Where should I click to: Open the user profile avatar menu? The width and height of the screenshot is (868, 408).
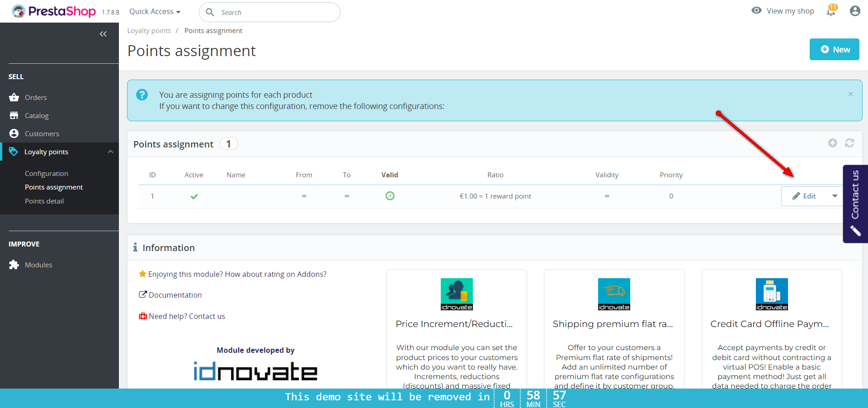point(854,11)
